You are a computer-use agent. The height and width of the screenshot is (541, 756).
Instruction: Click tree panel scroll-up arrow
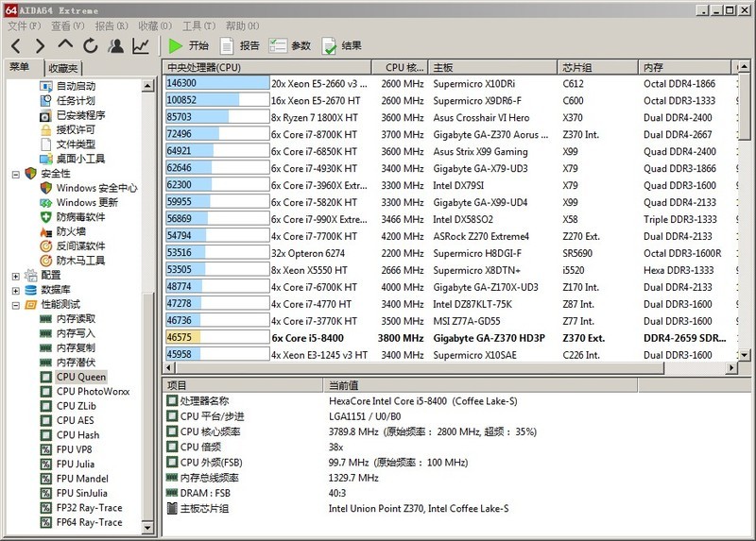pyautogui.click(x=147, y=86)
